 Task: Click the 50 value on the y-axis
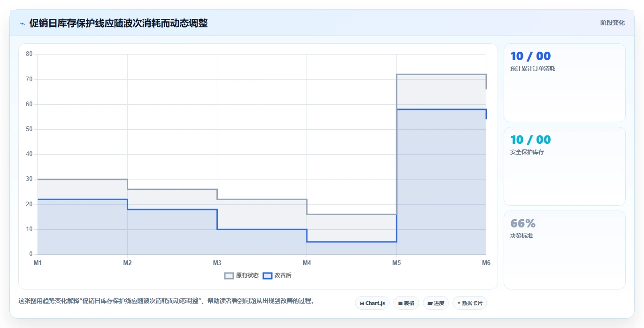point(29,129)
